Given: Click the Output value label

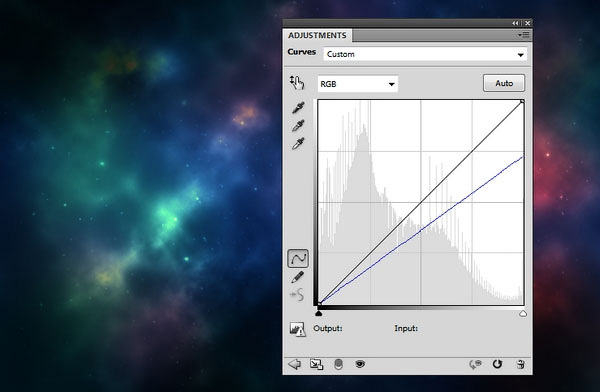Looking at the screenshot, I should click(x=328, y=328).
